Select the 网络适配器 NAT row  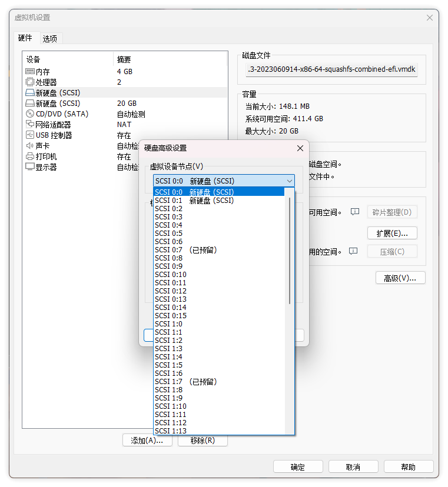click(125, 125)
